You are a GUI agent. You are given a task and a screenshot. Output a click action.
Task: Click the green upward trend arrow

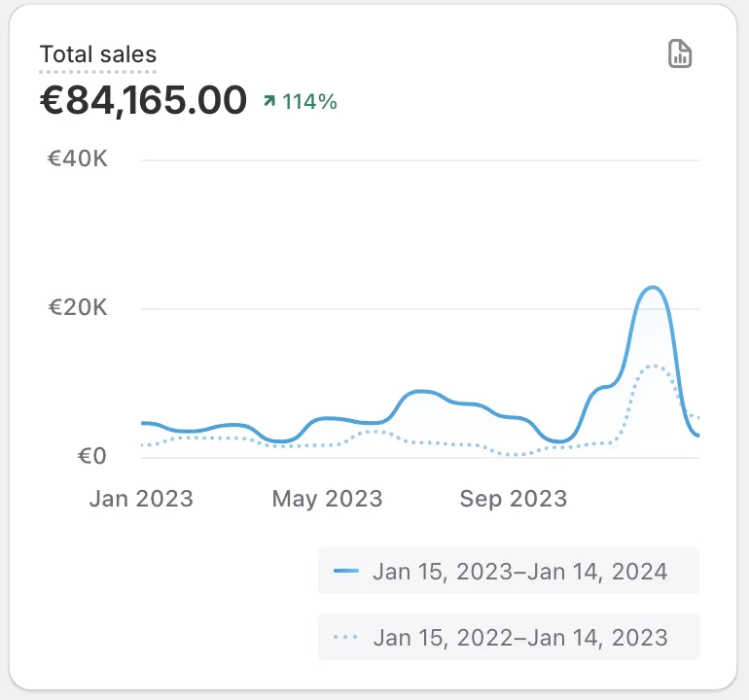(x=269, y=101)
